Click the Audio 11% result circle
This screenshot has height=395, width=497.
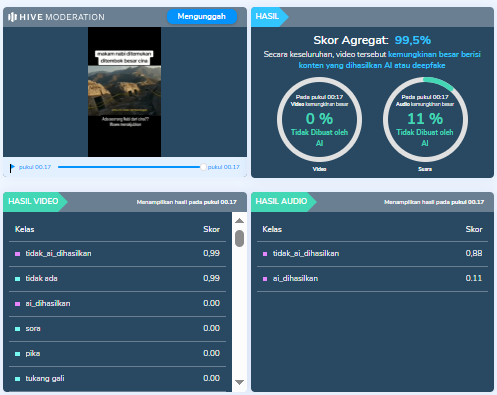(425, 120)
